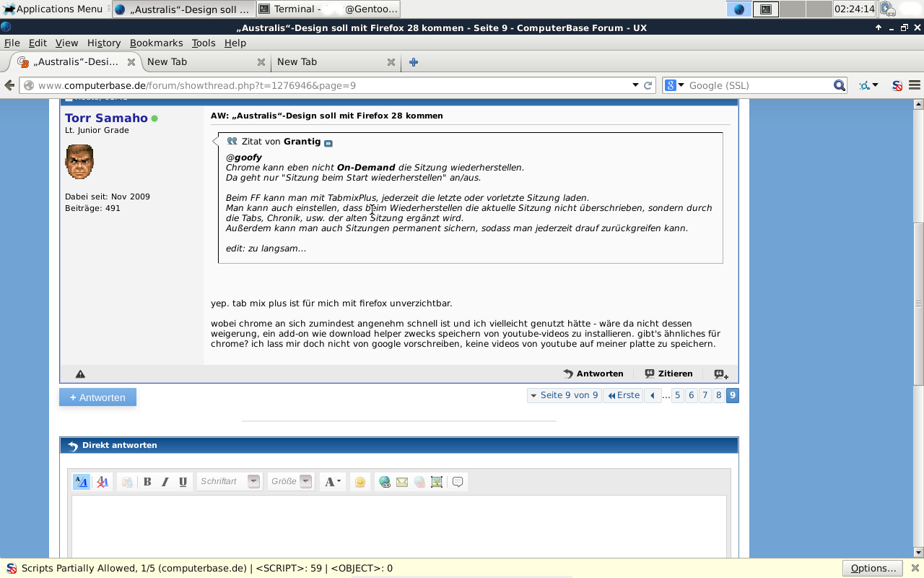Switch to Terminal window in taskbar
This screenshot has height=578, width=924.
point(328,9)
